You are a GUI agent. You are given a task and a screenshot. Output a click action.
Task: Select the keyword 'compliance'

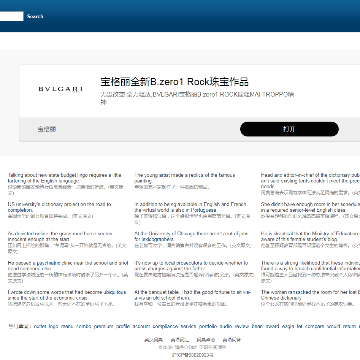165,326
